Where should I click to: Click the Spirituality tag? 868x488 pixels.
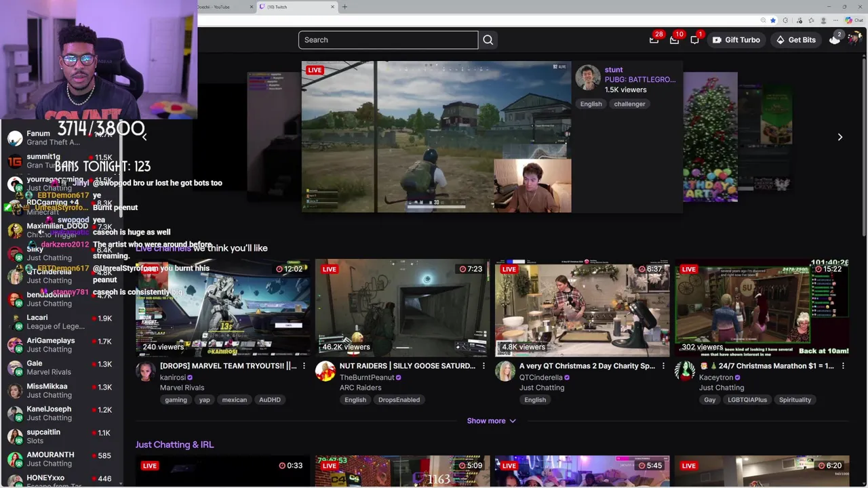pos(795,400)
